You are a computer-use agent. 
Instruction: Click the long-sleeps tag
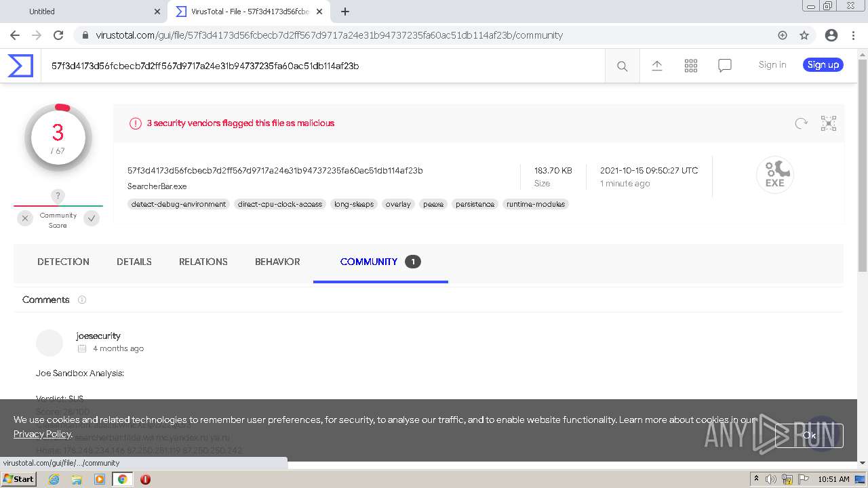354,204
